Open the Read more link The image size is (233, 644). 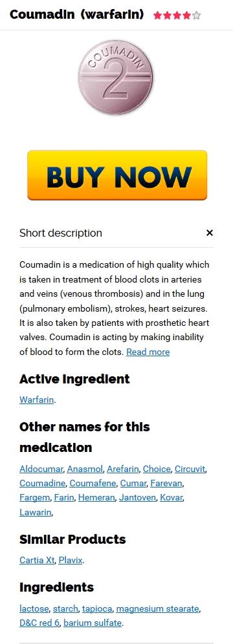pyautogui.click(x=148, y=352)
